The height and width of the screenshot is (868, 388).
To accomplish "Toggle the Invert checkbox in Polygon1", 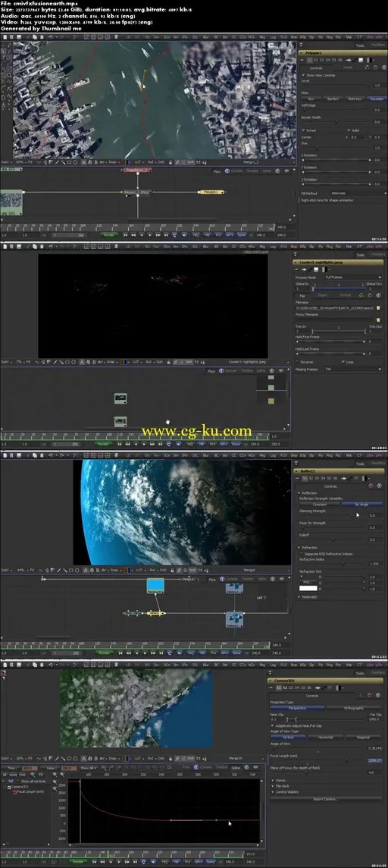I will [303, 131].
